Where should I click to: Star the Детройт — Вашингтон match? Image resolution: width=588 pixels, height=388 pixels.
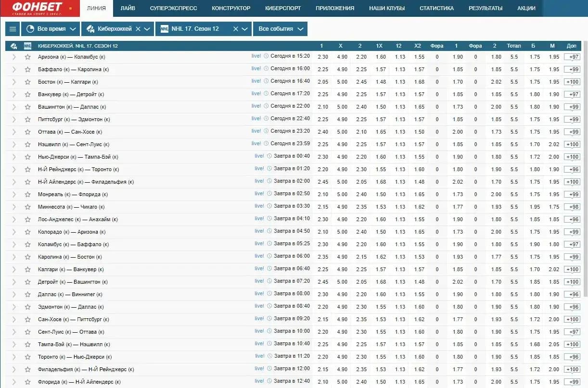point(28,282)
